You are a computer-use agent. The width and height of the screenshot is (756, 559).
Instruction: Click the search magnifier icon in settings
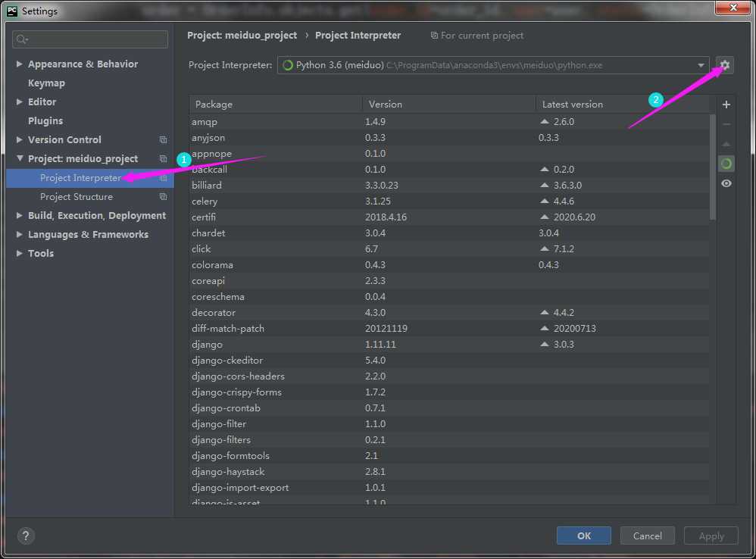[x=21, y=39]
